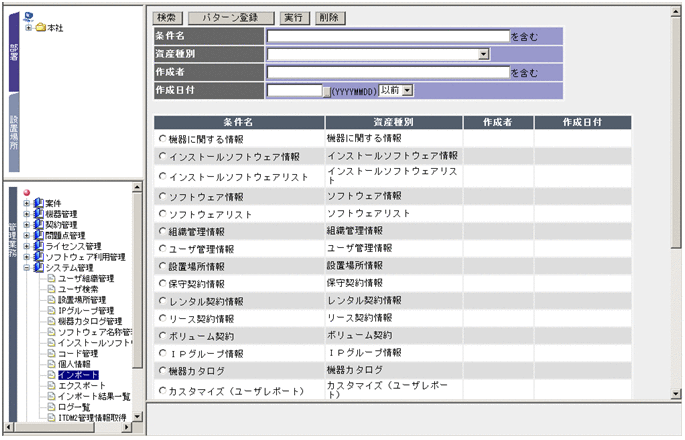
Task: Switch to the 部署 vertical tab
Action: [14, 52]
